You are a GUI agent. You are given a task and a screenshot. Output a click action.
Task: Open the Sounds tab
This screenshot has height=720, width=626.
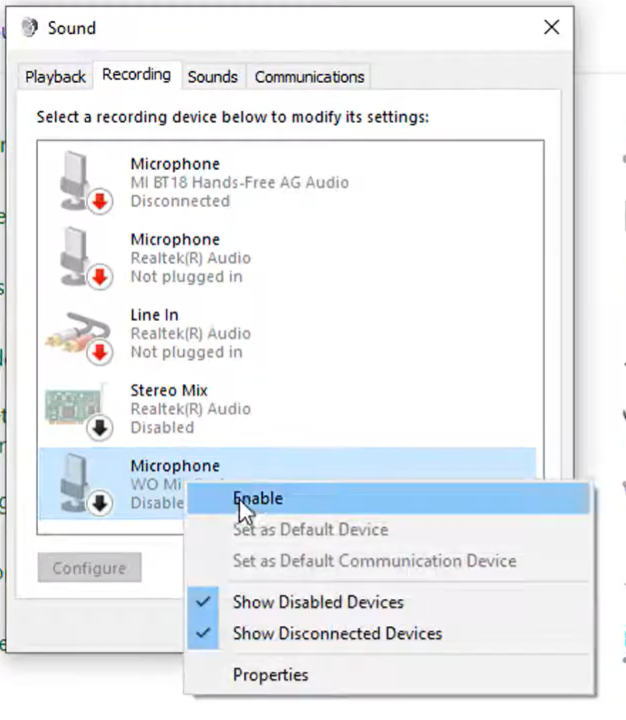coord(212,77)
